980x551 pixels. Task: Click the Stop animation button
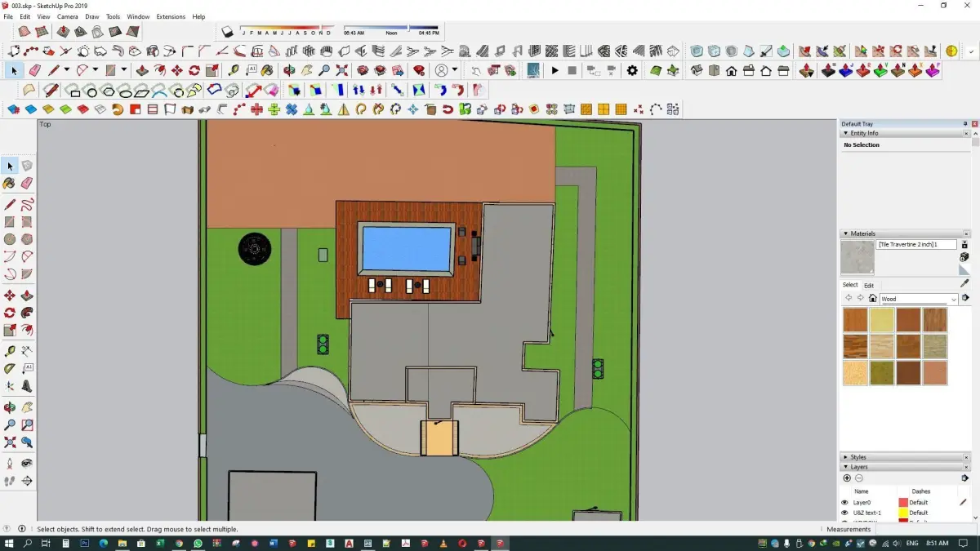coord(572,71)
